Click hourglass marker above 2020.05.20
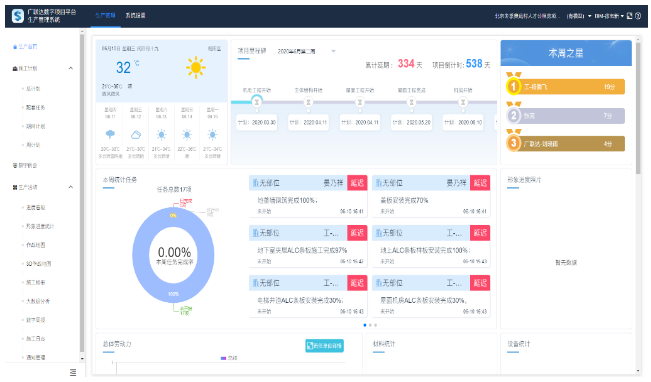Viewport: 651px width, 382px height. 411,102
